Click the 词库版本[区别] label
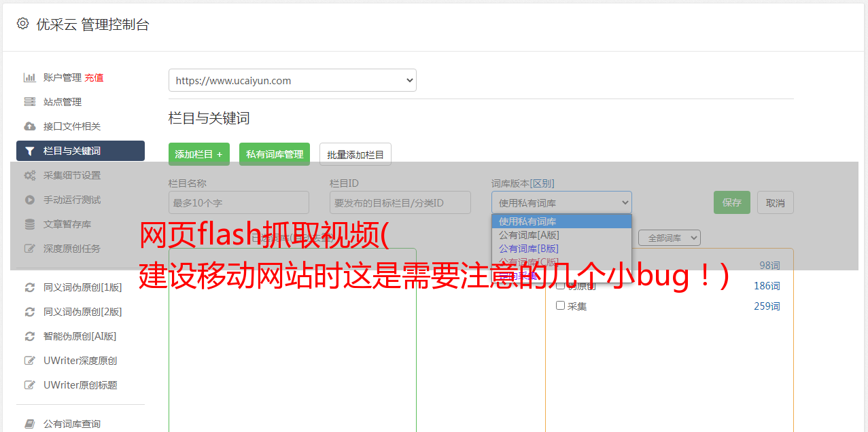The width and height of the screenshot is (868, 432). tap(523, 183)
